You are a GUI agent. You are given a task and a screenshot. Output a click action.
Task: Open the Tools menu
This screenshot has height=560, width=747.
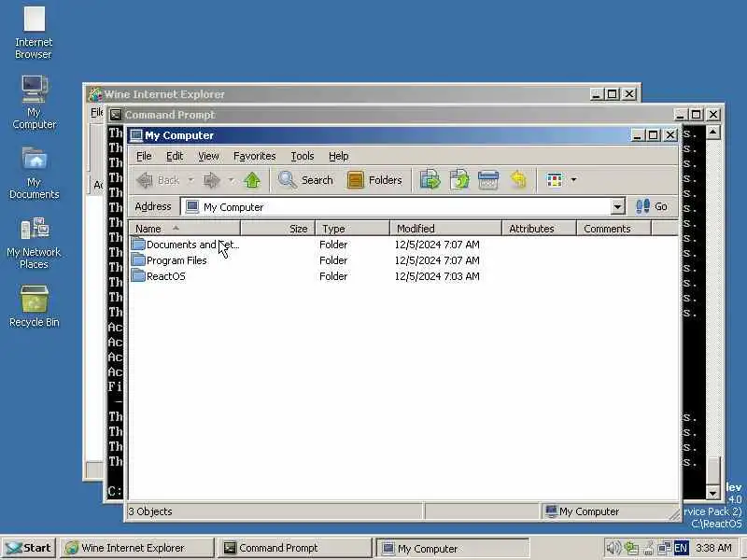[x=302, y=156]
